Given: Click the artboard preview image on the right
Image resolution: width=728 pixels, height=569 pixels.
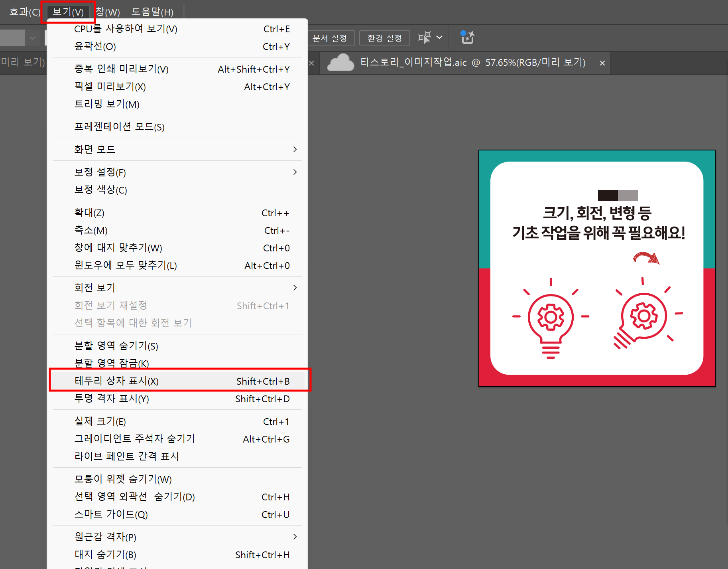Looking at the screenshot, I should coord(597,268).
